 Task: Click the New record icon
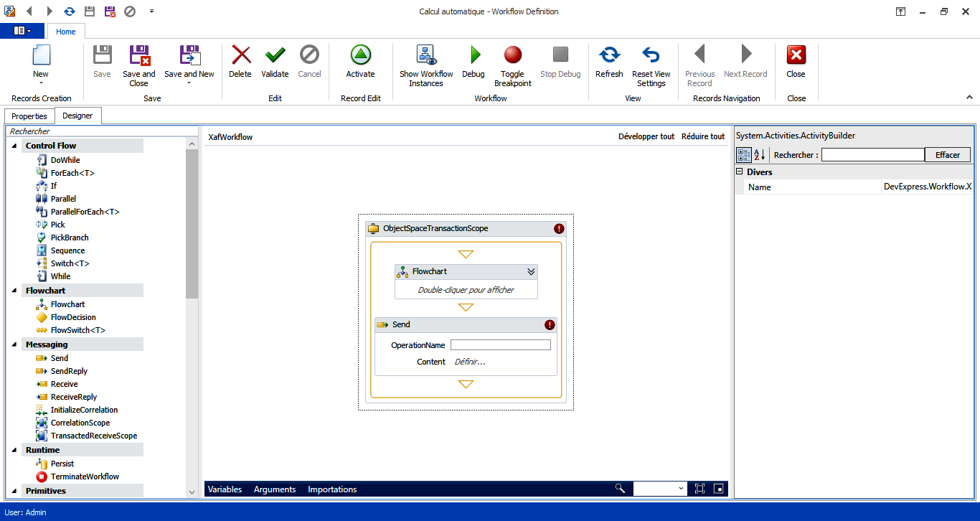(x=41, y=55)
